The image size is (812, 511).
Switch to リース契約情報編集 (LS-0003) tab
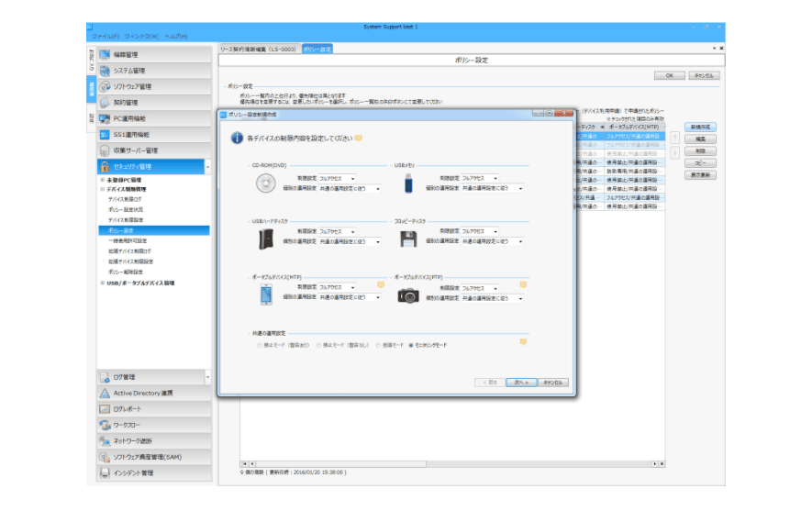pyautogui.click(x=259, y=50)
